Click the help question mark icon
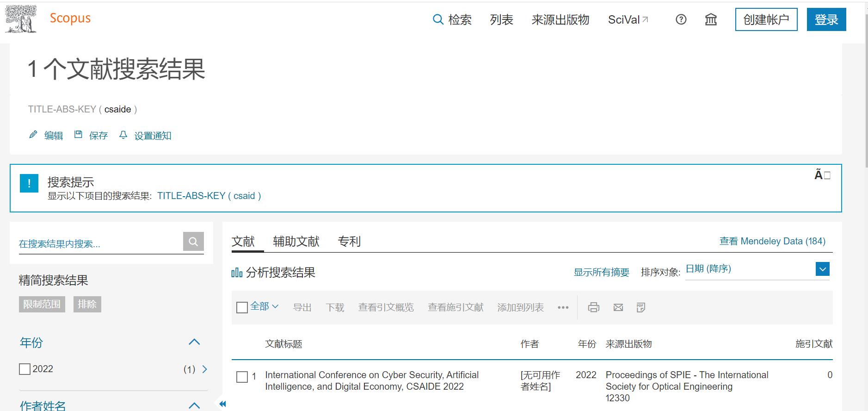The height and width of the screenshot is (411, 868). [x=681, y=19]
